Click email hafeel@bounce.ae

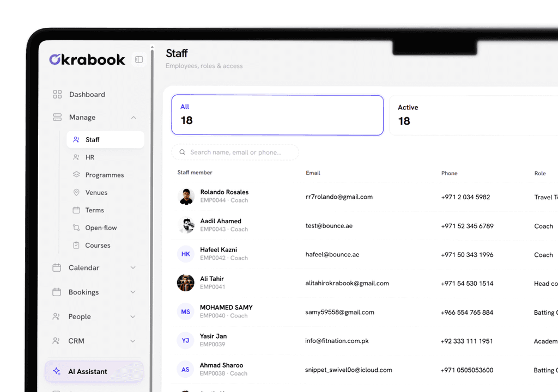point(332,254)
